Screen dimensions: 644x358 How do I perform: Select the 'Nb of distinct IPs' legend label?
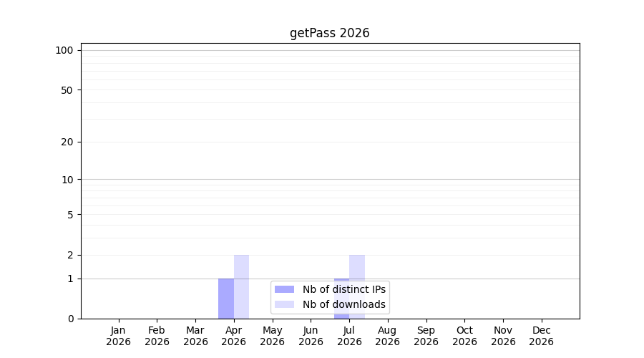pos(344,289)
